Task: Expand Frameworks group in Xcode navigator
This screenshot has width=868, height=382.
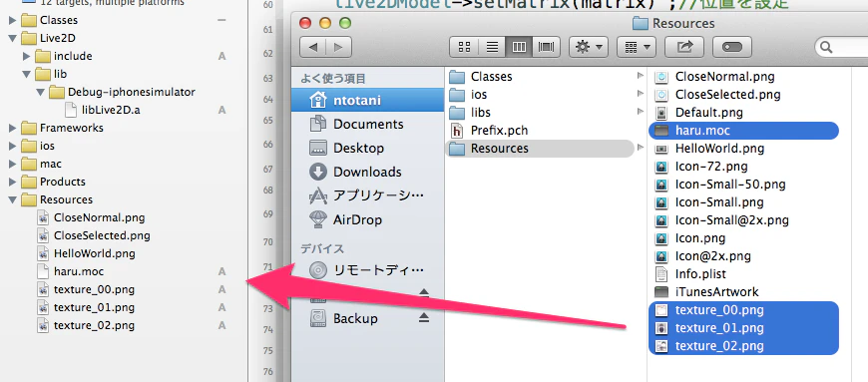Action: click(x=12, y=128)
